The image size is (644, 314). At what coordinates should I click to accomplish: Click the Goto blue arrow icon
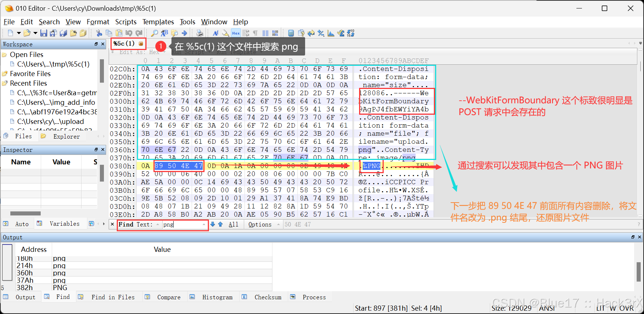point(184,33)
